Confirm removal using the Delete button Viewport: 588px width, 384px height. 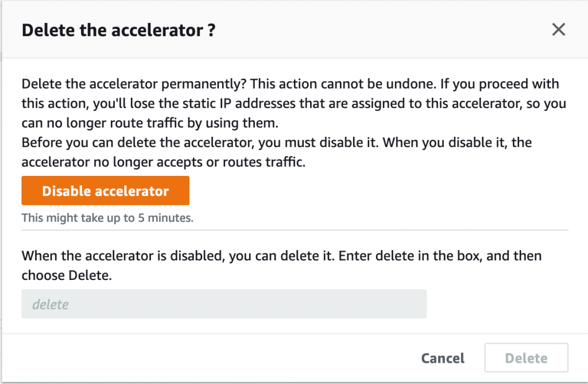pyautogui.click(x=526, y=358)
